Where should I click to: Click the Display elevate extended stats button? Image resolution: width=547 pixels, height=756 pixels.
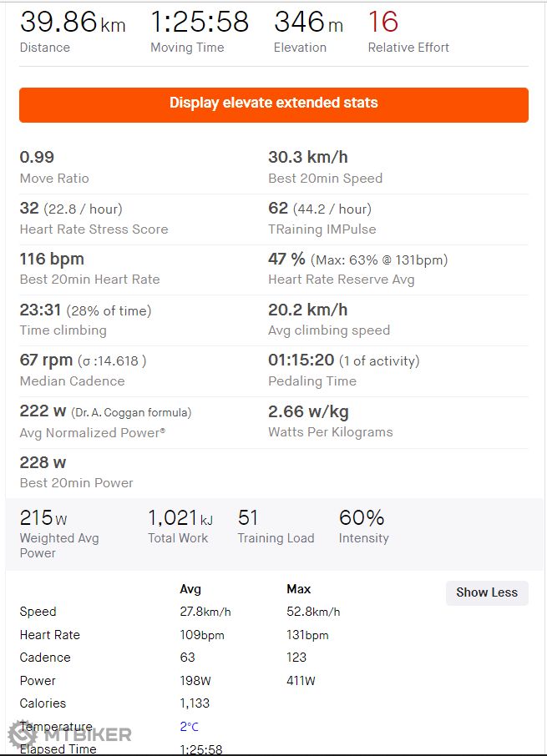(x=274, y=104)
